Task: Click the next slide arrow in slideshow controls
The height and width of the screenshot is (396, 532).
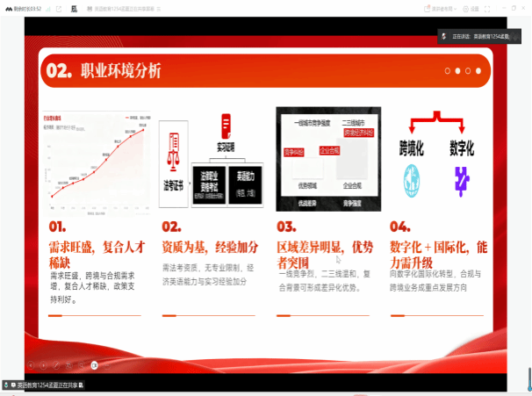Action: (44, 364)
